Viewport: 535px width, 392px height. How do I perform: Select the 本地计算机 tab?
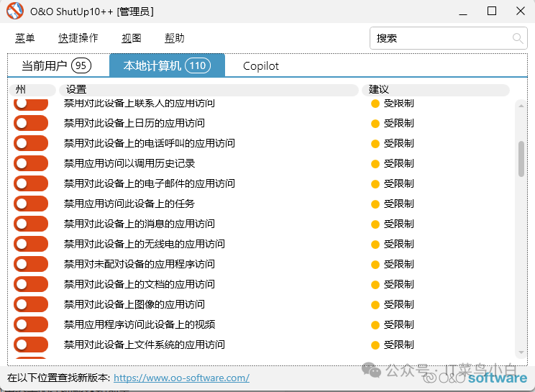tap(167, 65)
